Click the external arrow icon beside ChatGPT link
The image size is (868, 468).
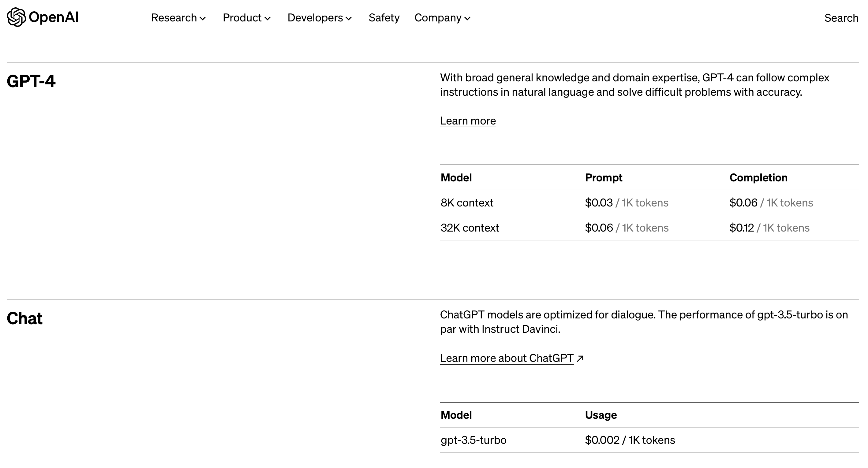[x=580, y=358]
